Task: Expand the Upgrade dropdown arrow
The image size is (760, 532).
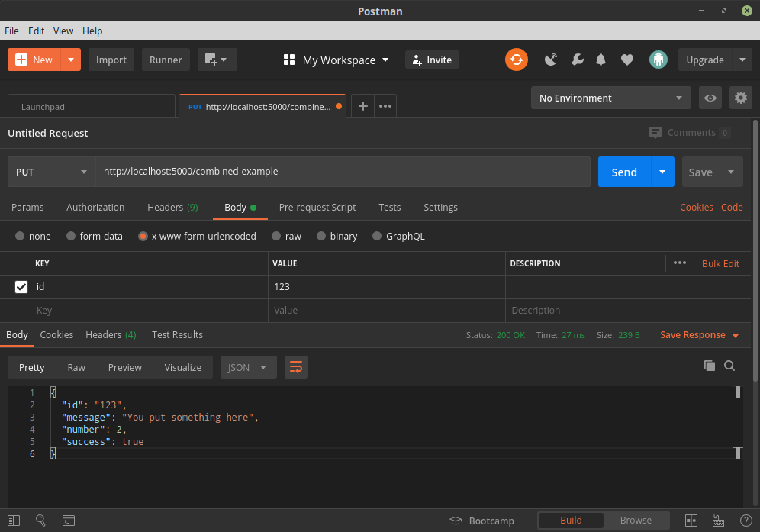Action: (742, 60)
